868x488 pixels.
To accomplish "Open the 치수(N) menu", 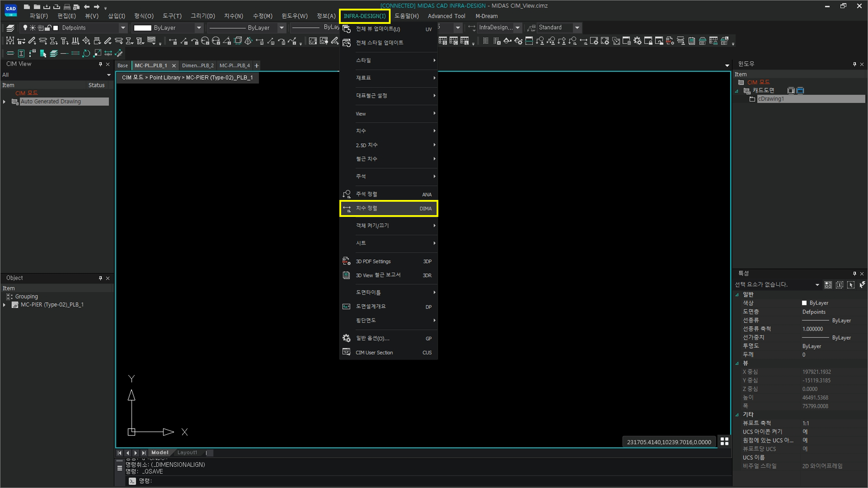I will click(x=233, y=16).
